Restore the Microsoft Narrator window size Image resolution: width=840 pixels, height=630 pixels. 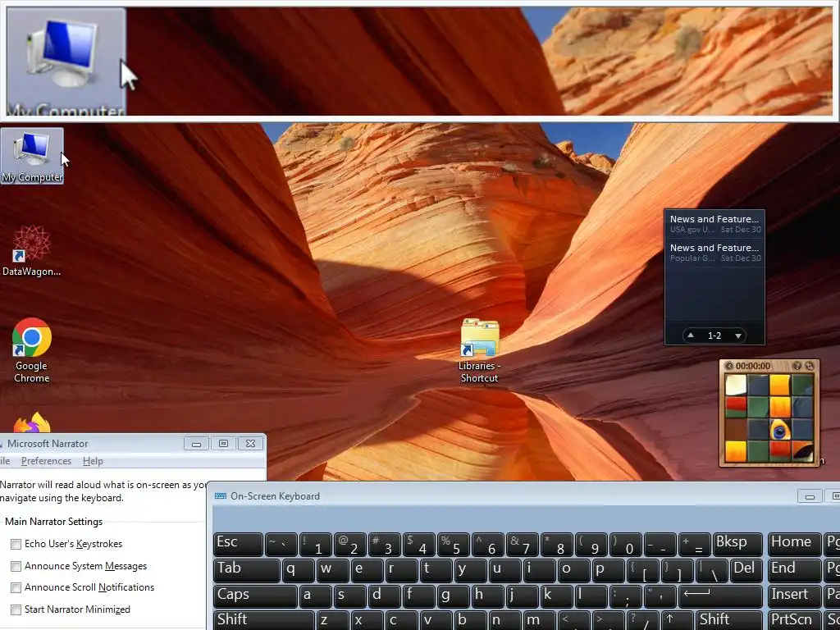(223, 444)
